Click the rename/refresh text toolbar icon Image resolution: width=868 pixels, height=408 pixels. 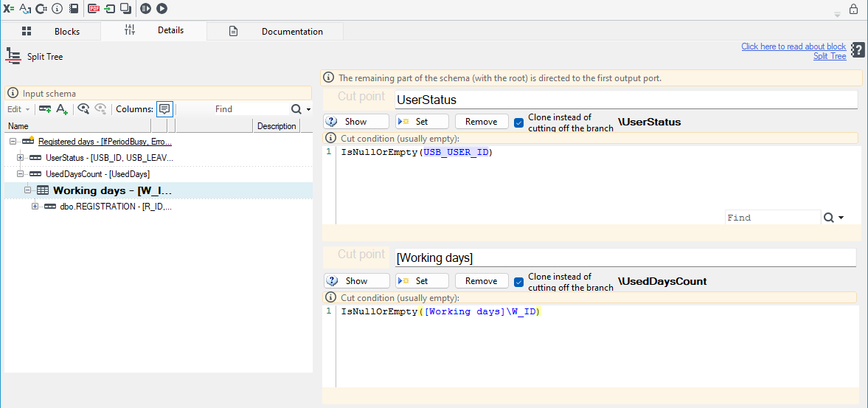tap(25, 9)
